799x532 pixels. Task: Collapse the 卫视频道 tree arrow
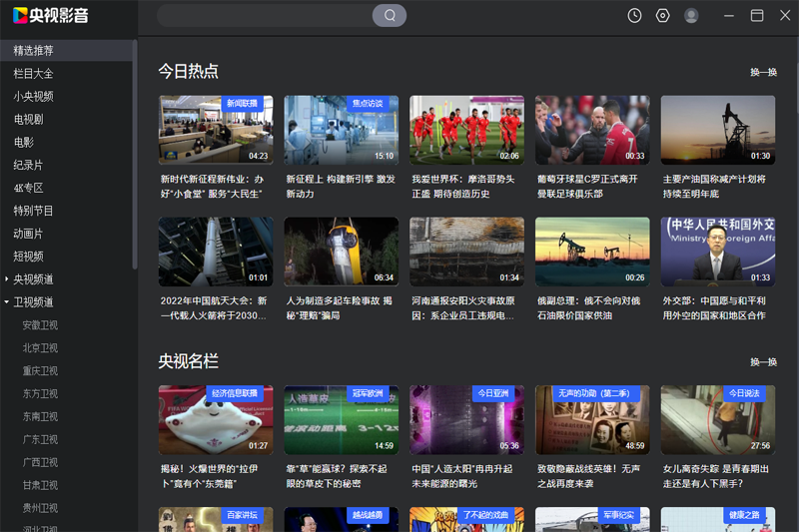point(7,302)
